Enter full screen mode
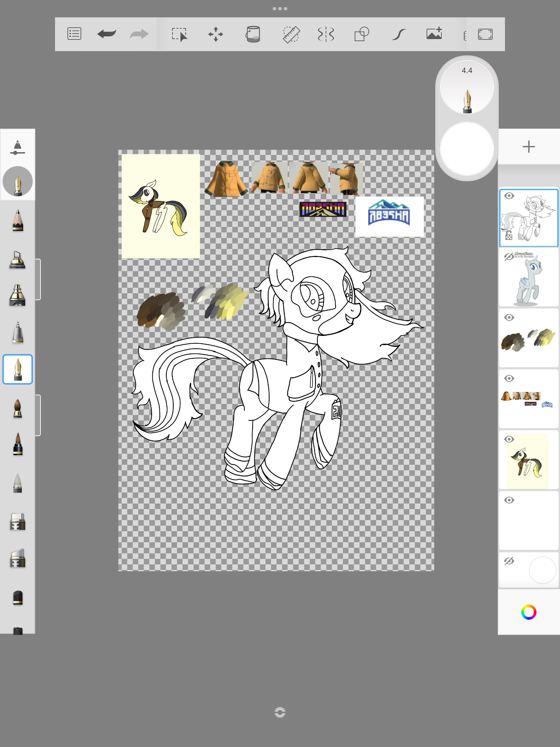 click(x=485, y=34)
